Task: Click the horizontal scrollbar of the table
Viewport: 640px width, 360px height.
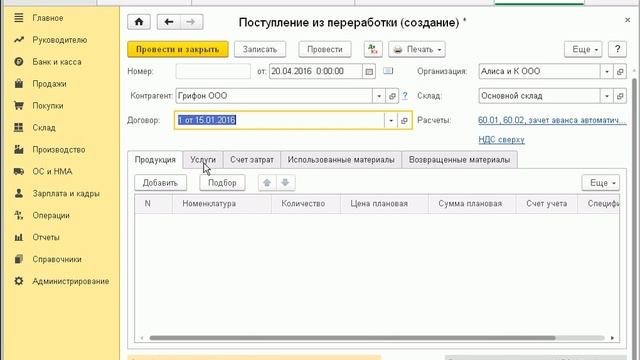Action: tap(353, 338)
